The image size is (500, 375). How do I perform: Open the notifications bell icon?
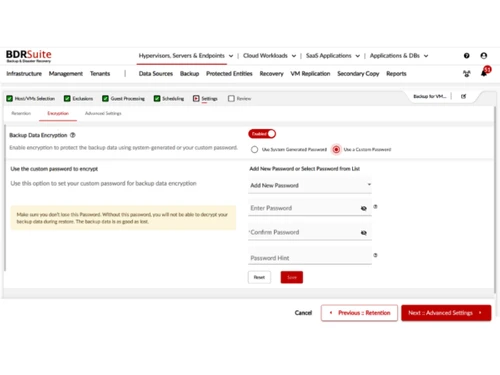484,73
